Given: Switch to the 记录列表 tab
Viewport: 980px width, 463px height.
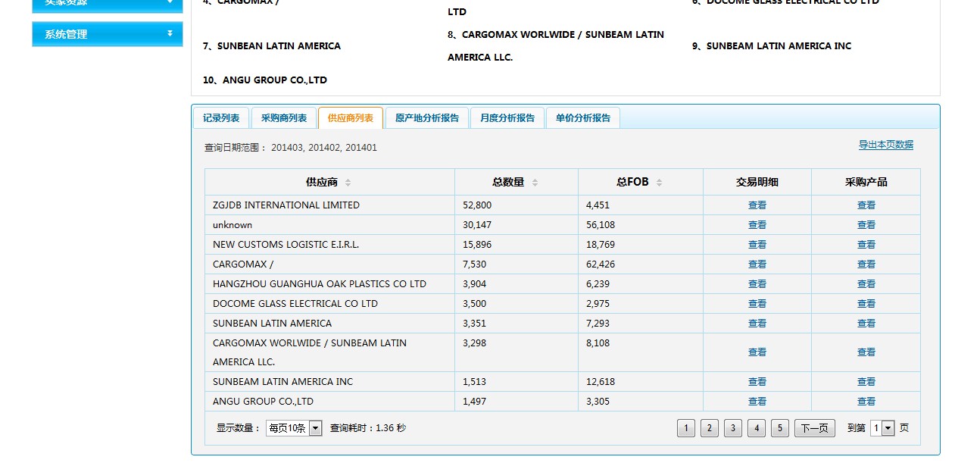Looking at the screenshot, I should [221, 118].
